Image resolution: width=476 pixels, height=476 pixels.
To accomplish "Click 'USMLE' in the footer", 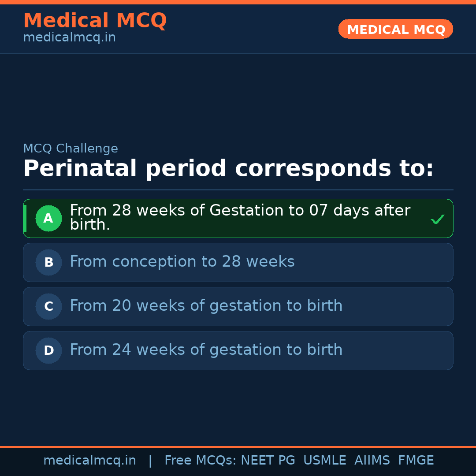I will (324, 461).
